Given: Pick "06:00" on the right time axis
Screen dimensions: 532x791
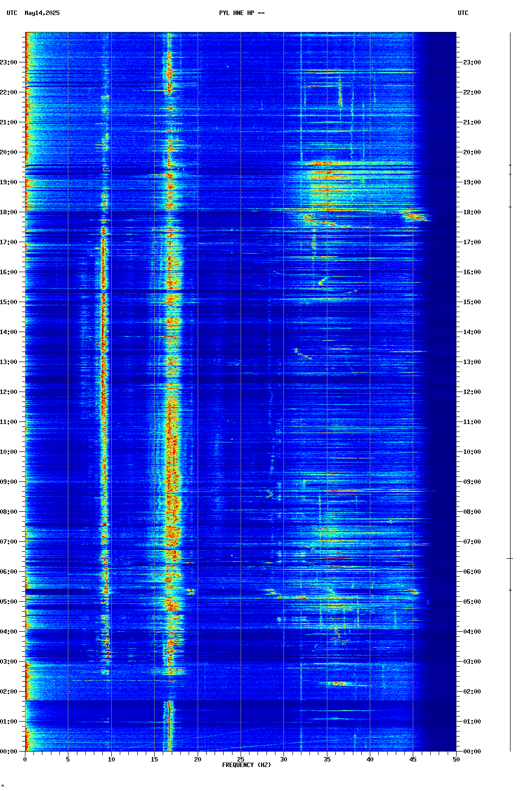Looking at the screenshot, I should [x=472, y=572].
